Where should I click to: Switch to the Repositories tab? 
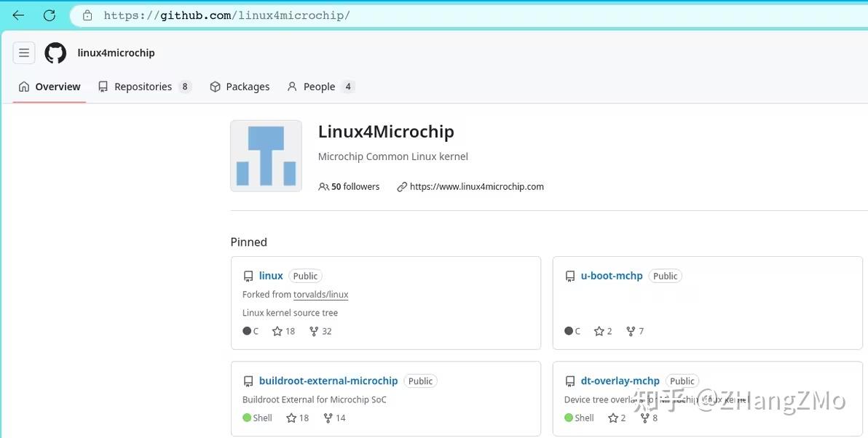[x=143, y=86]
